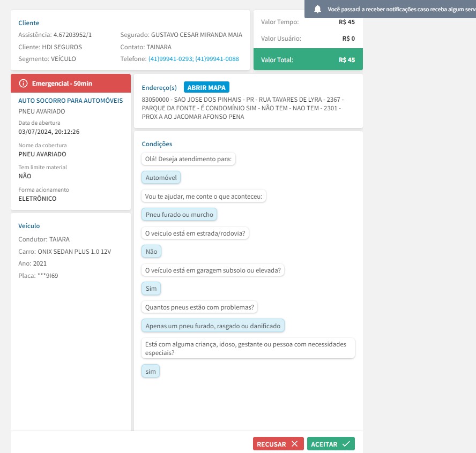Click the Veículo section heading
The height and width of the screenshot is (453, 476).
(29, 226)
